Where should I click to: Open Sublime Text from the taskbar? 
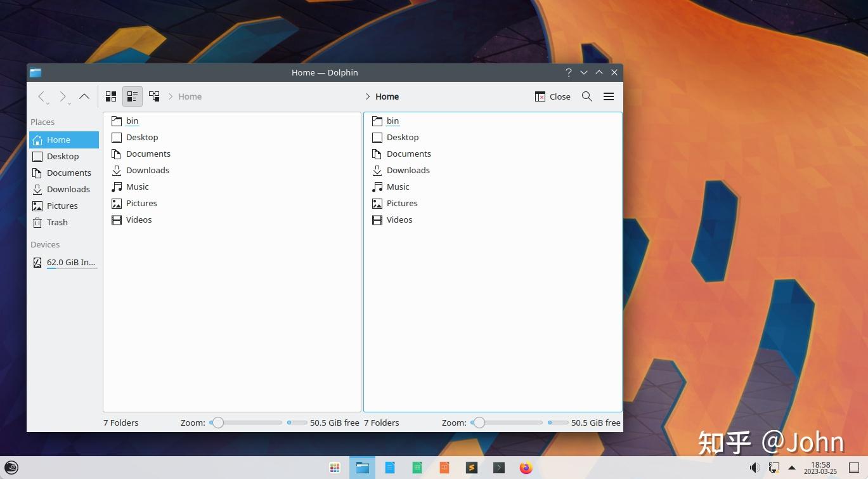pos(471,468)
